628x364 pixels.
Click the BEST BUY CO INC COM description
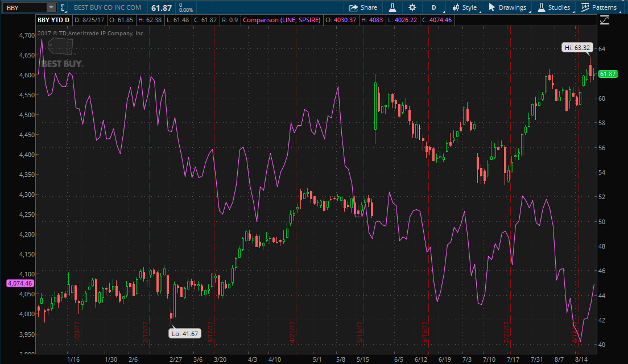pyautogui.click(x=108, y=7)
